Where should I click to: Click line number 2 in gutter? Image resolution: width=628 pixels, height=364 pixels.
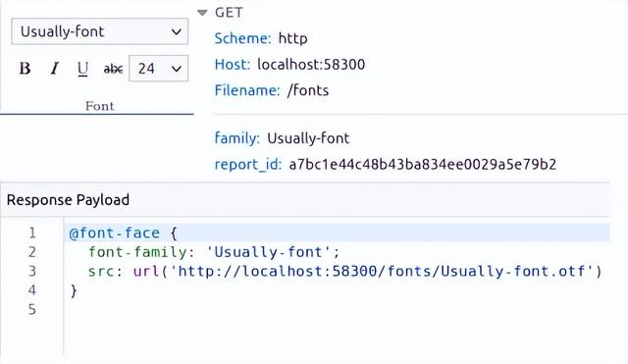click(32, 252)
